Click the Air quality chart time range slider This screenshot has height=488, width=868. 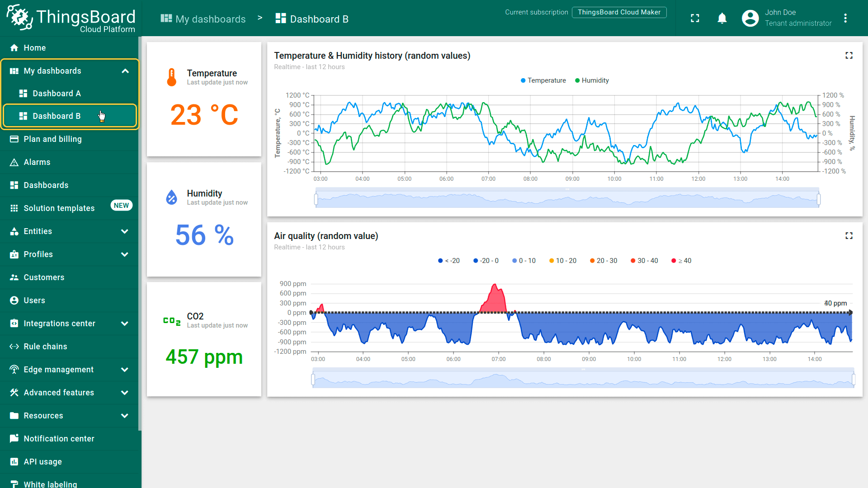583,379
